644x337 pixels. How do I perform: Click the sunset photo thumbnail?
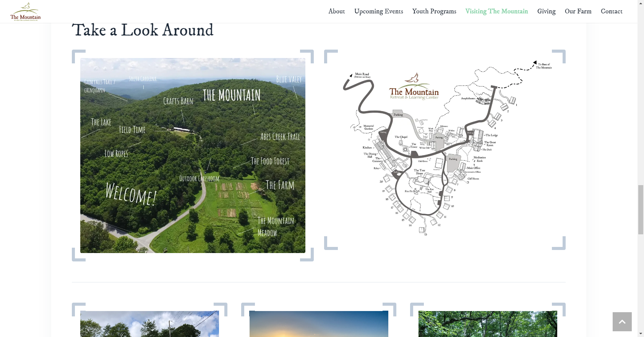click(319, 324)
